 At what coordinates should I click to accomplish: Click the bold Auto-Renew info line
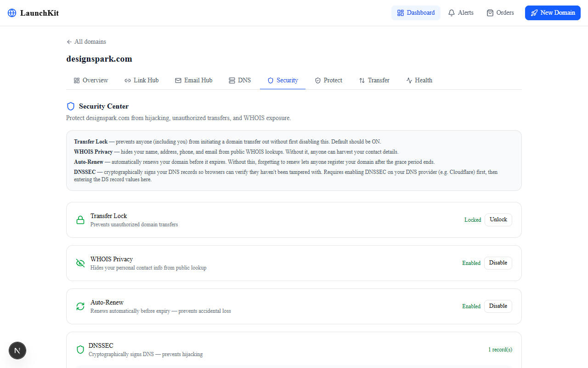click(254, 162)
